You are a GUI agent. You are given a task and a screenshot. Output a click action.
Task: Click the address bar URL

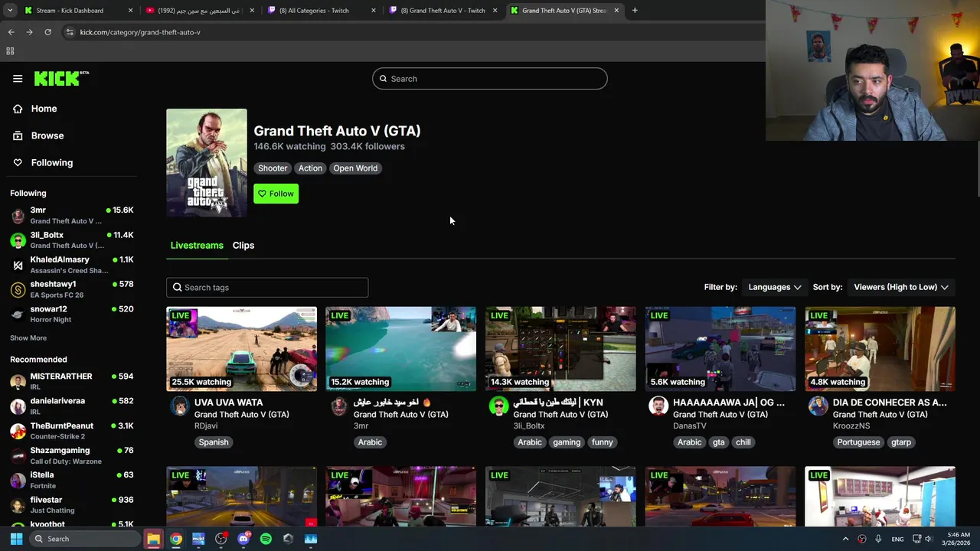(x=140, y=32)
